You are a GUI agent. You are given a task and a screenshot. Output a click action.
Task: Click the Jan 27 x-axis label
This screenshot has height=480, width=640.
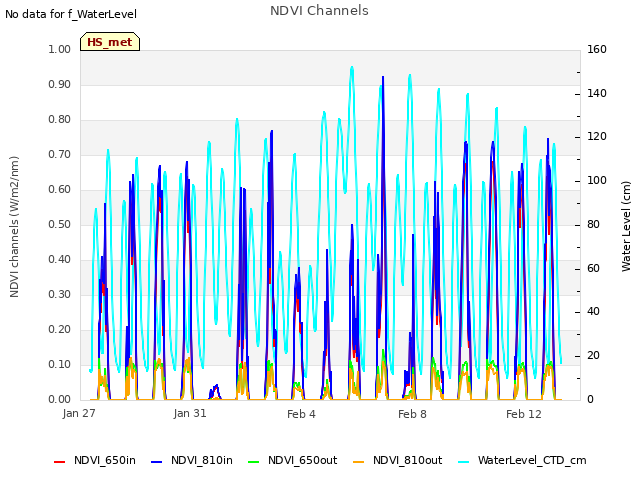point(79,413)
